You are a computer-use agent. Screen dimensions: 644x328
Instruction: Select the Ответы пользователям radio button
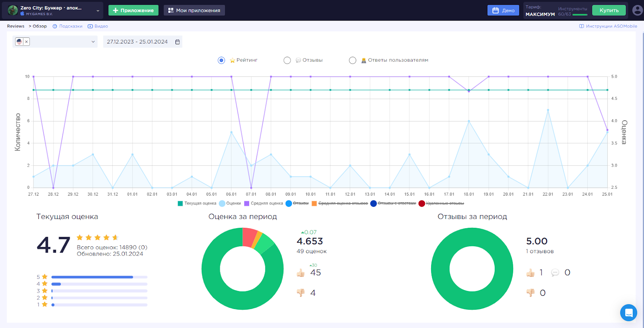point(353,60)
